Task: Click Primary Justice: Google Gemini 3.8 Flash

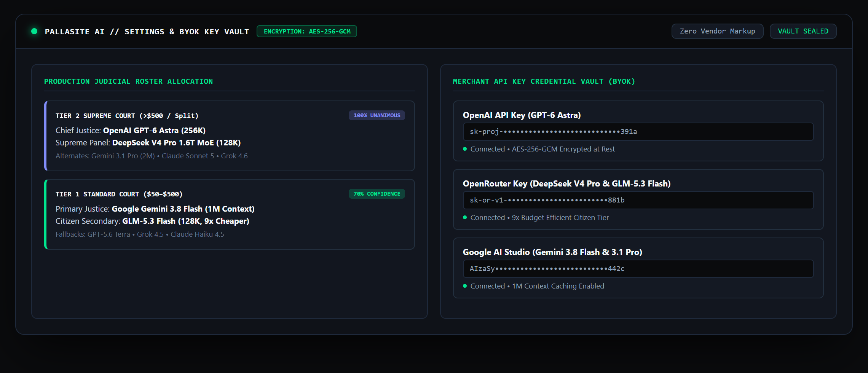Action: [x=155, y=209]
